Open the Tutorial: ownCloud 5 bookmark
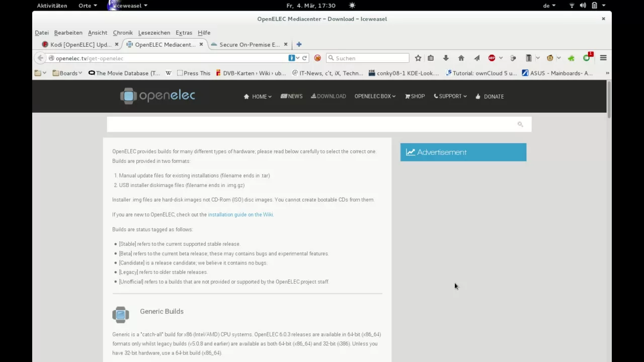644x362 pixels. [481, 73]
